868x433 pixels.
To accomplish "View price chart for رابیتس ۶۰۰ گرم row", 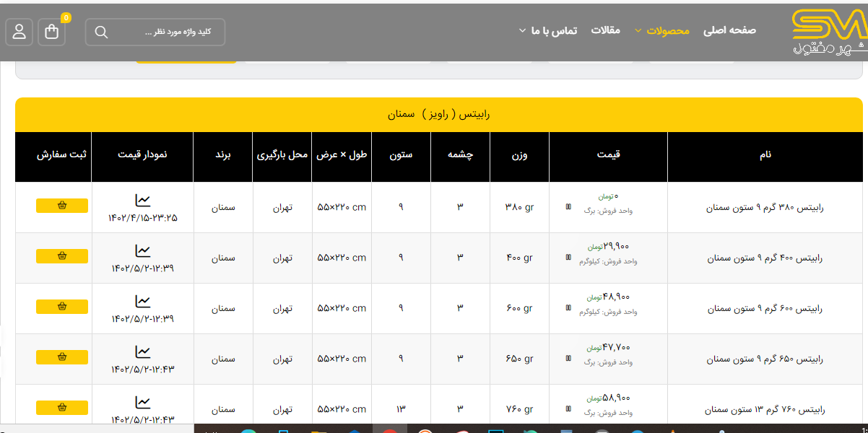I will click(143, 301).
